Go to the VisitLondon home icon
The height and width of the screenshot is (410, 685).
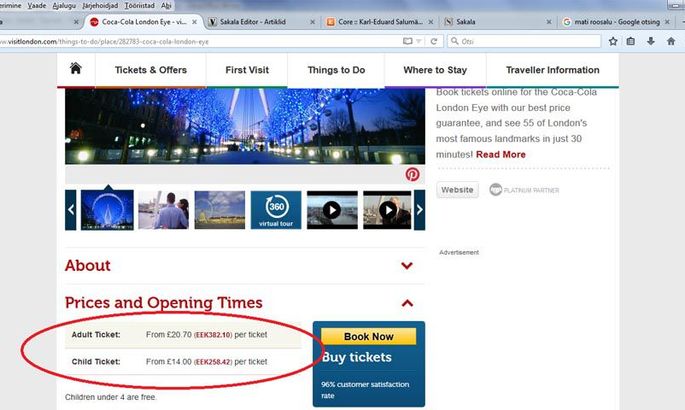click(x=76, y=69)
